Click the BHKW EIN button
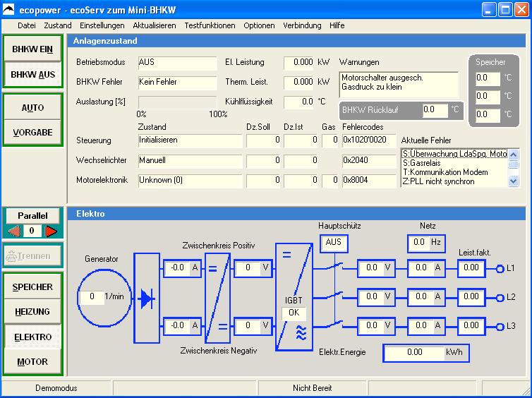The width and height of the screenshot is (532, 398). pyautogui.click(x=32, y=49)
